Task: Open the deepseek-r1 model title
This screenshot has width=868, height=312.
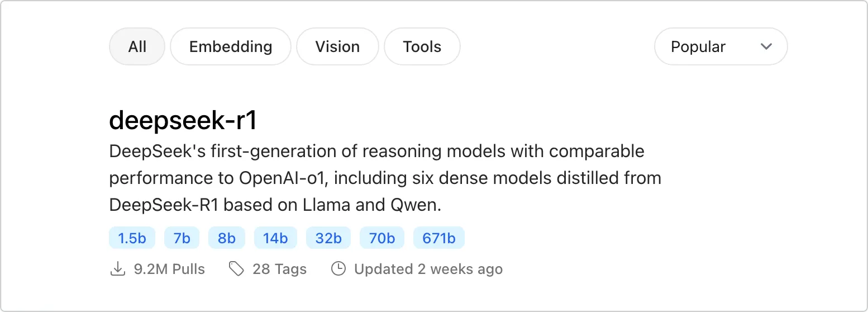Action: [183, 120]
